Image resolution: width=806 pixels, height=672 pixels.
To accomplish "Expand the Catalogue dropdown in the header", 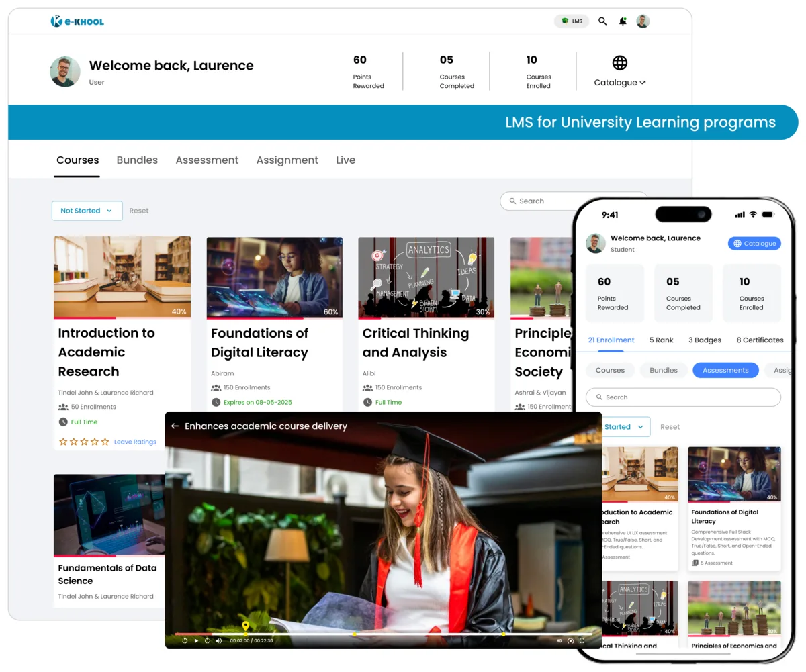I will point(619,82).
